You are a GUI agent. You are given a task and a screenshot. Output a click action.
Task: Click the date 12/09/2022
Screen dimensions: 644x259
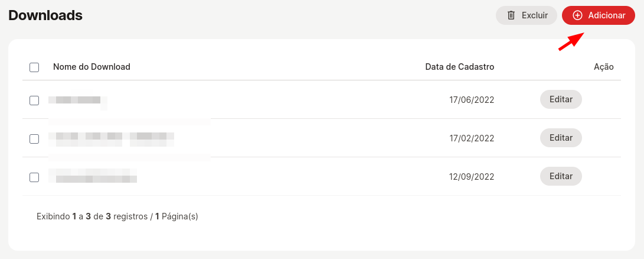coord(472,177)
